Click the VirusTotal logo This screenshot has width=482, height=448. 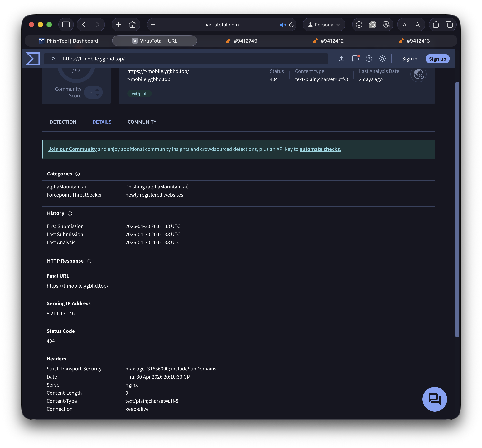(33, 59)
